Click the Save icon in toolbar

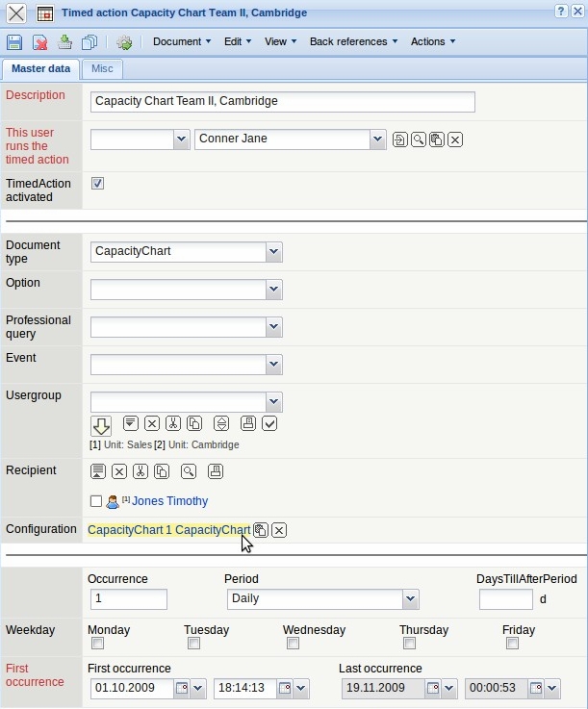pos(14,42)
